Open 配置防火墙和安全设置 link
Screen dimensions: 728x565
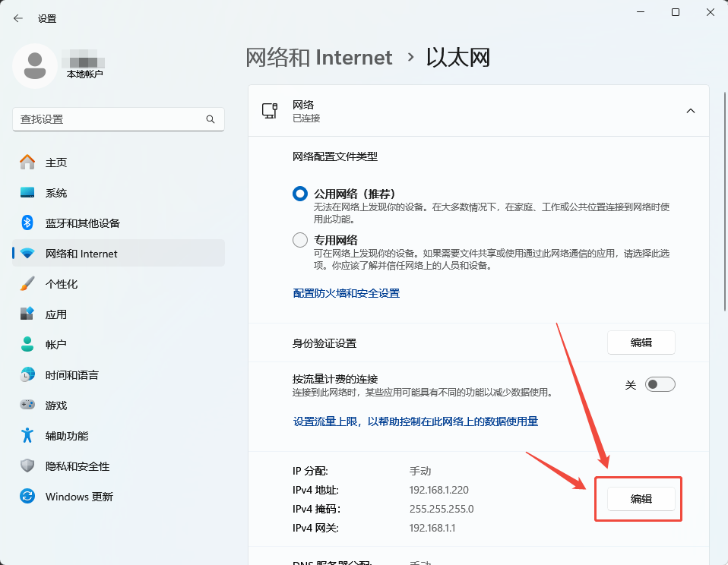[347, 293]
